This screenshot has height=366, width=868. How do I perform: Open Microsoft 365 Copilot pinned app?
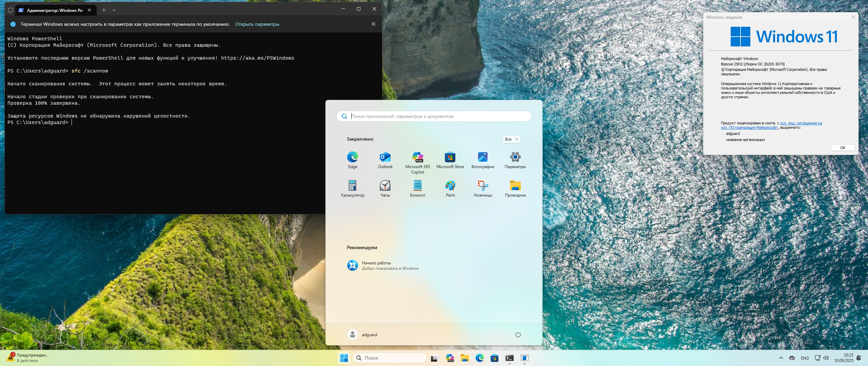(x=417, y=157)
